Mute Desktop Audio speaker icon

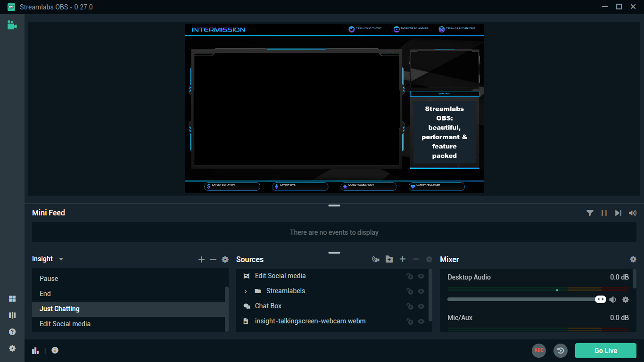[612, 300]
